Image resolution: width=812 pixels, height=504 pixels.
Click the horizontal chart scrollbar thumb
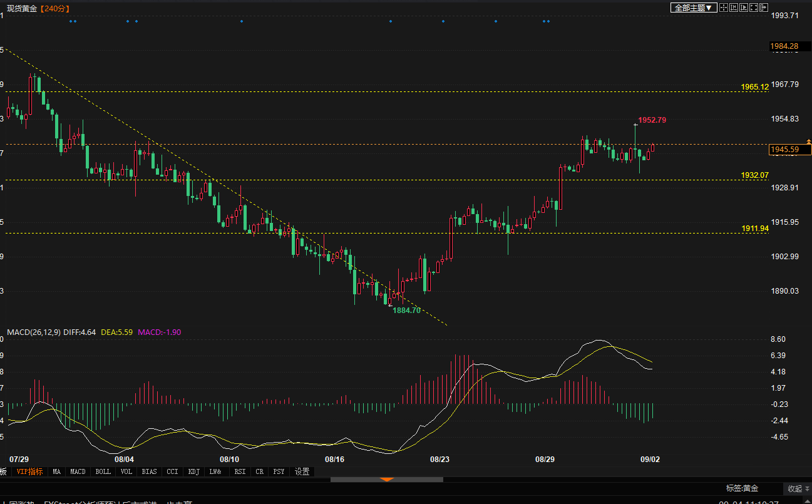pyautogui.click(x=387, y=480)
